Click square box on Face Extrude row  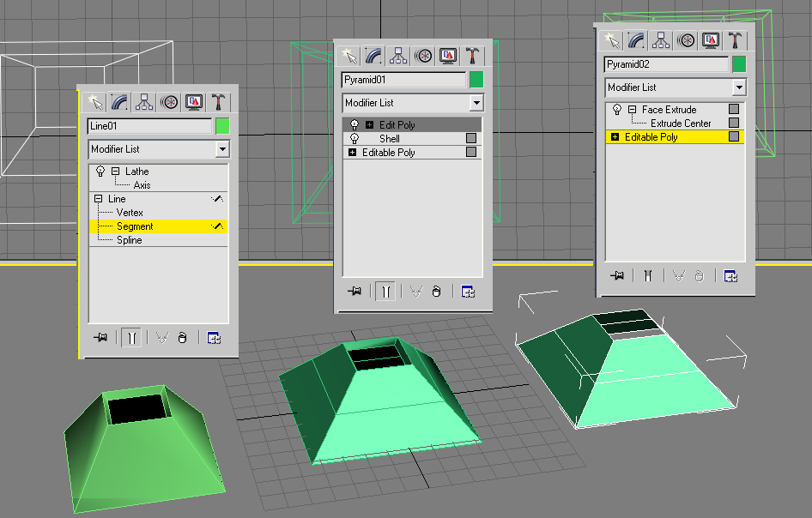[734, 109]
